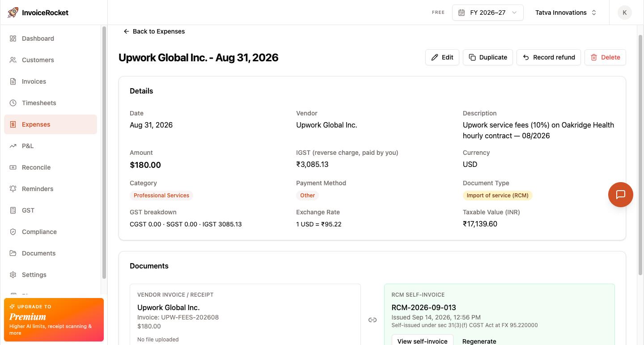Screen dimensions: 644x345
Task: Click the GST calculator icon
Action: tap(13, 210)
